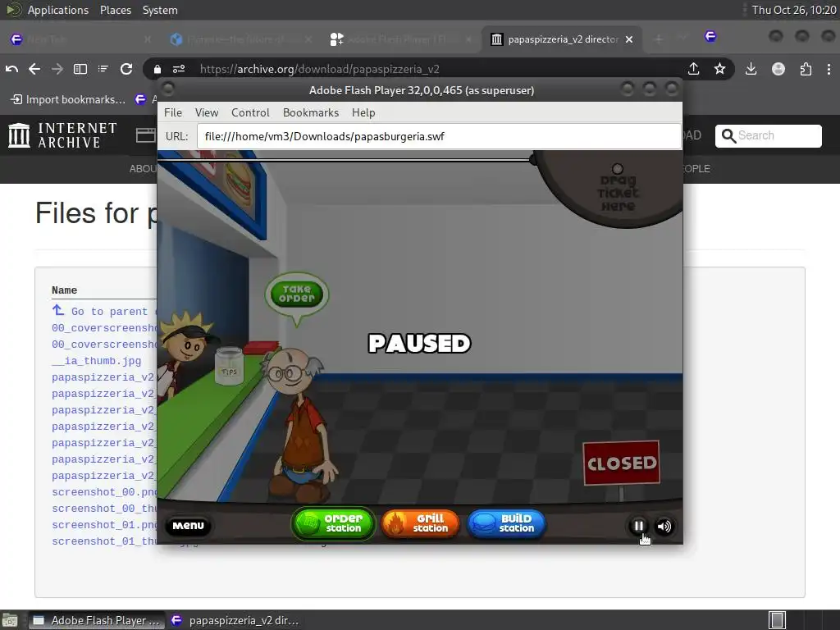Reload the browser page
This screenshot has width=840, height=630.
click(126, 69)
